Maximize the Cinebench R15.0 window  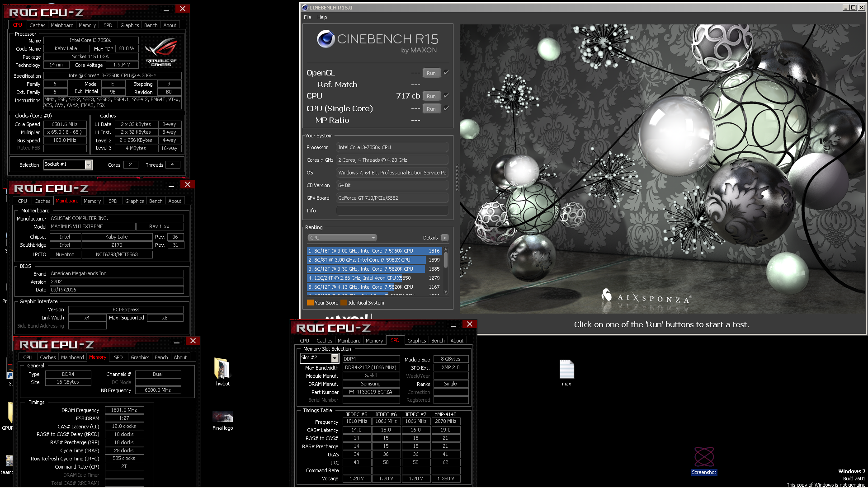click(853, 8)
